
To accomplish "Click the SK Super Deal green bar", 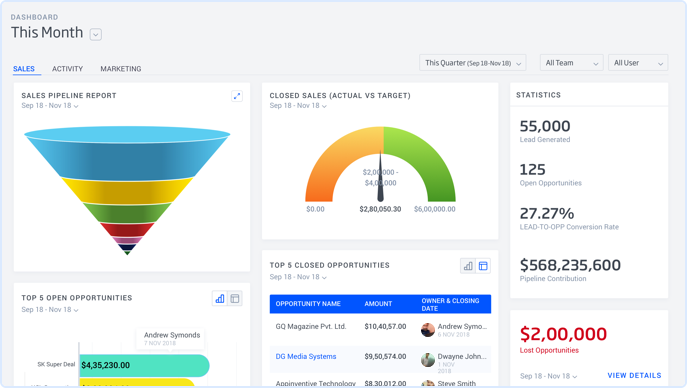I will coord(145,365).
